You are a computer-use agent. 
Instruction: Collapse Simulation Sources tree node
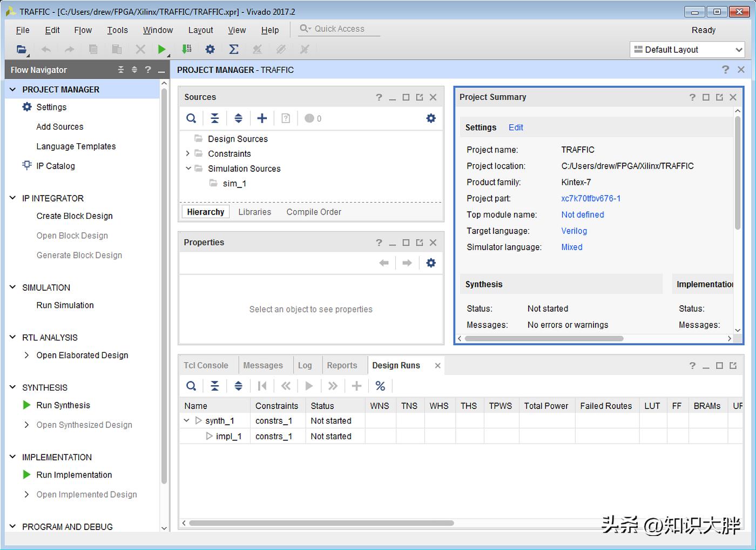tap(188, 169)
